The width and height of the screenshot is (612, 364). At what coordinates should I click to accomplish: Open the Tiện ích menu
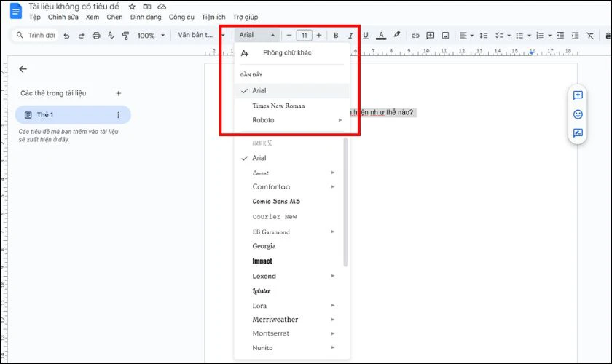click(x=213, y=17)
